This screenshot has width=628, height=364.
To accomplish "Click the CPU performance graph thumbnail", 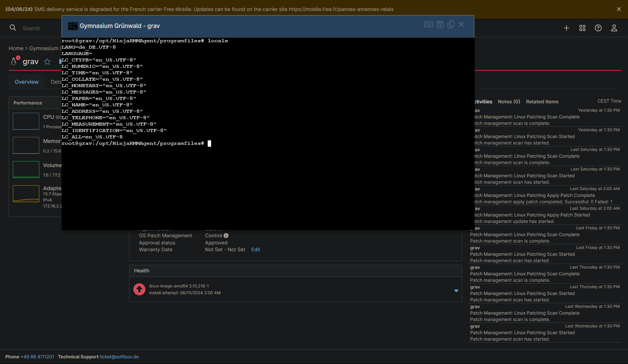I will coord(26,121).
